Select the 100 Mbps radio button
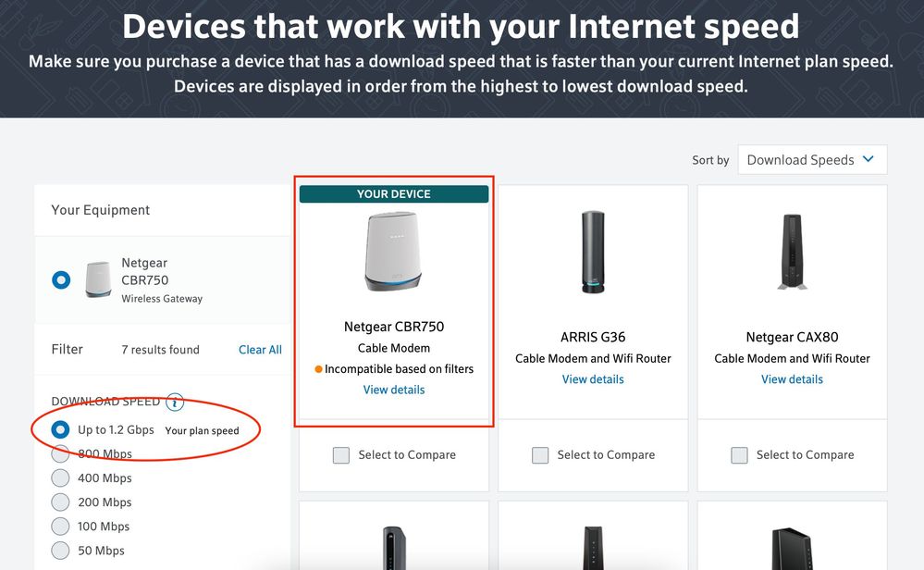Viewport: 924px width, 570px height. coord(61,527)
